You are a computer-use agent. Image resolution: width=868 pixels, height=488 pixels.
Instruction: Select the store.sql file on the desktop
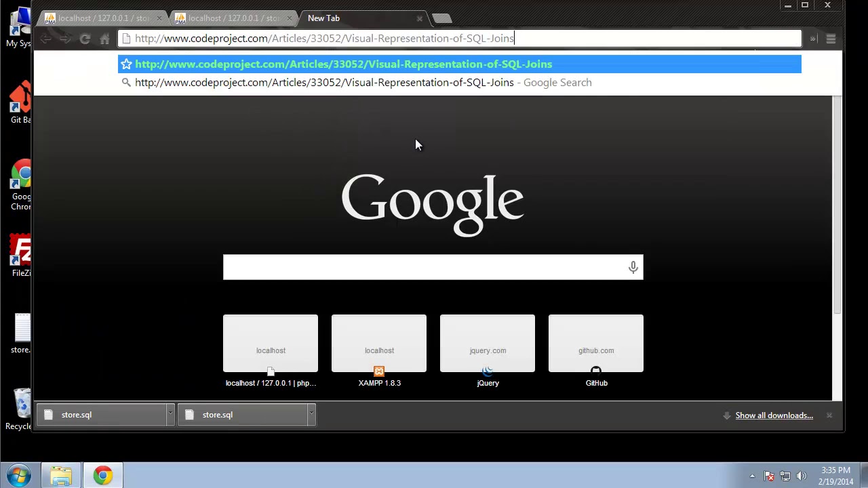tap(20, 333)
